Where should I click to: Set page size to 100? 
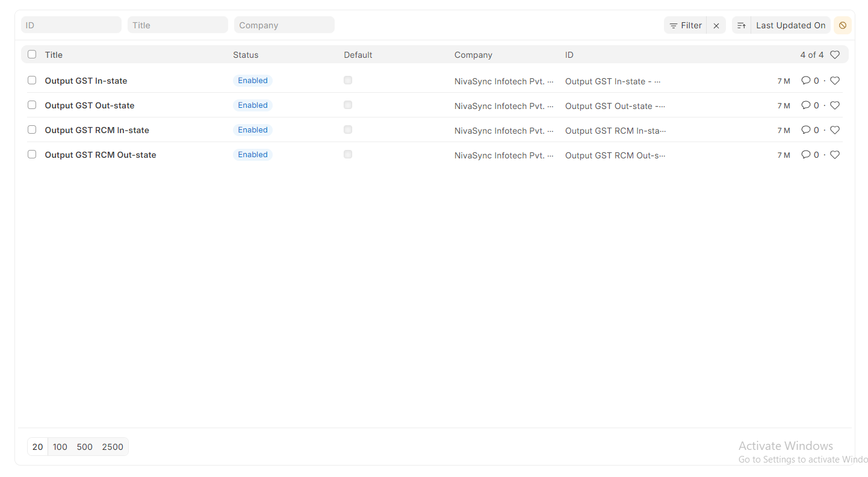click(60, 447)
